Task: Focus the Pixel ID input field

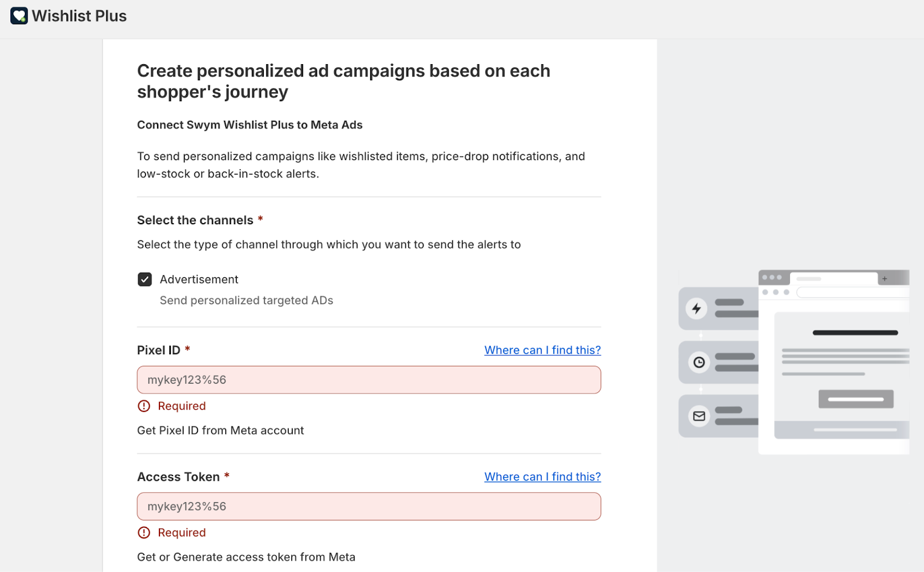Action: click(x=368, y=380)
